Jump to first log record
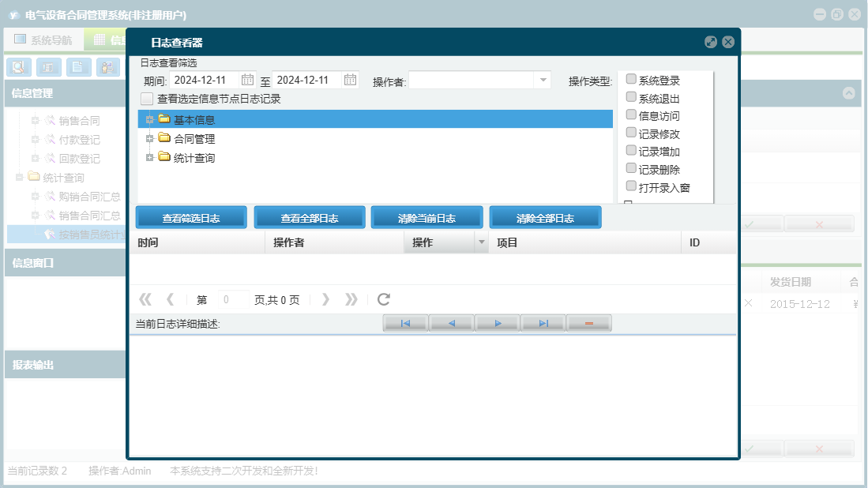Screen dimensions: 868x488 (405, 323)
